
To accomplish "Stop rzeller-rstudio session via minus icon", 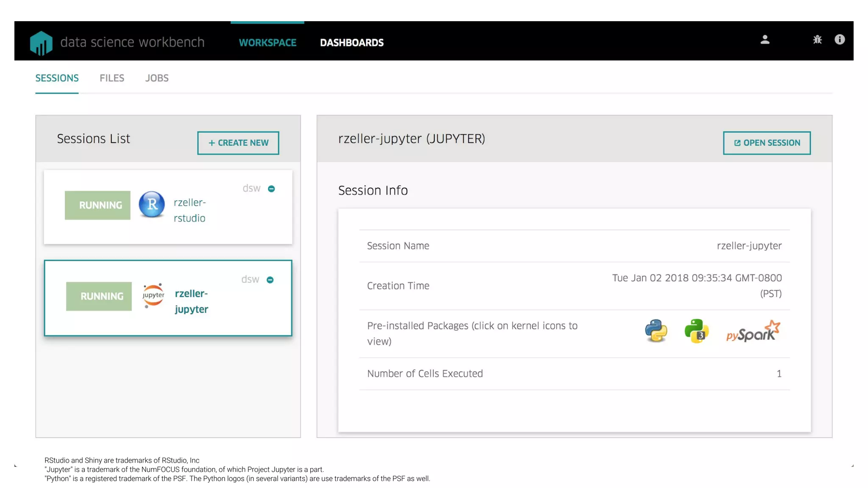I will point(271,189).
